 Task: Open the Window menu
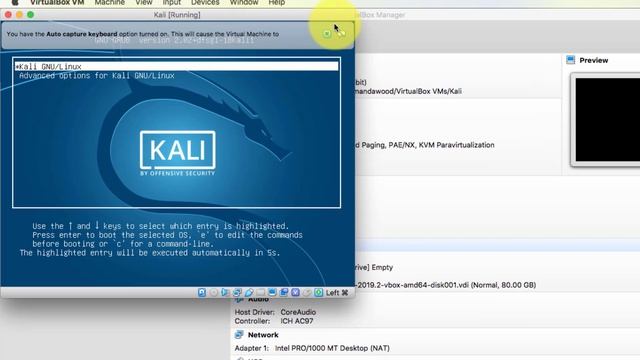click(244, 2)
